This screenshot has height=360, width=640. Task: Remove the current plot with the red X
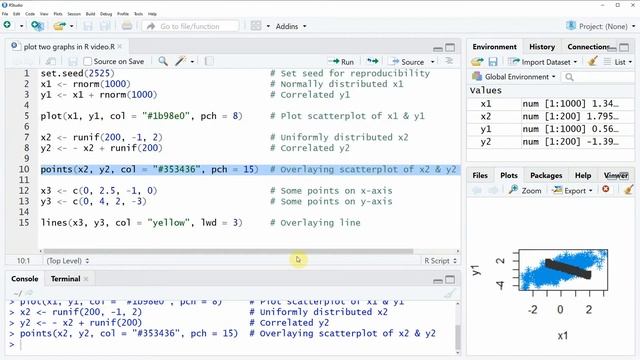coord(606,189)
